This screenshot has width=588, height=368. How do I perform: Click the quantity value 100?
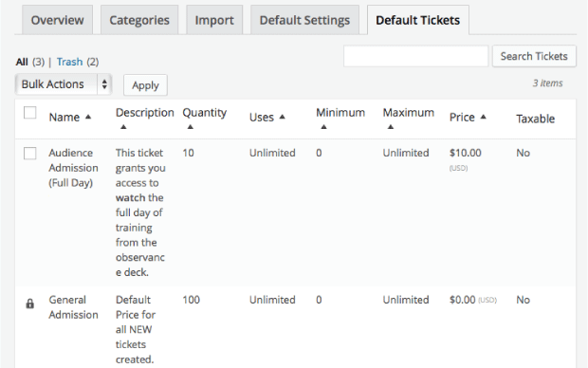point(191,300)
